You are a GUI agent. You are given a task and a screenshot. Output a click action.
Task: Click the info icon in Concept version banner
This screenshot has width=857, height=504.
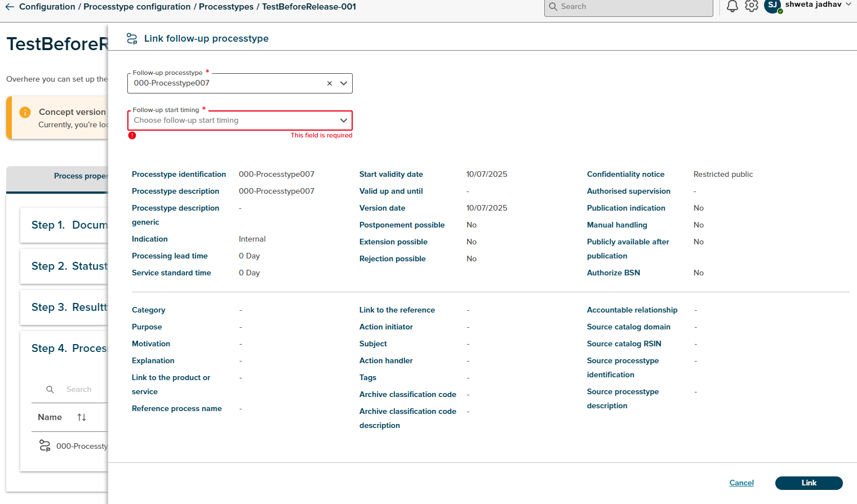click(25, 112)
